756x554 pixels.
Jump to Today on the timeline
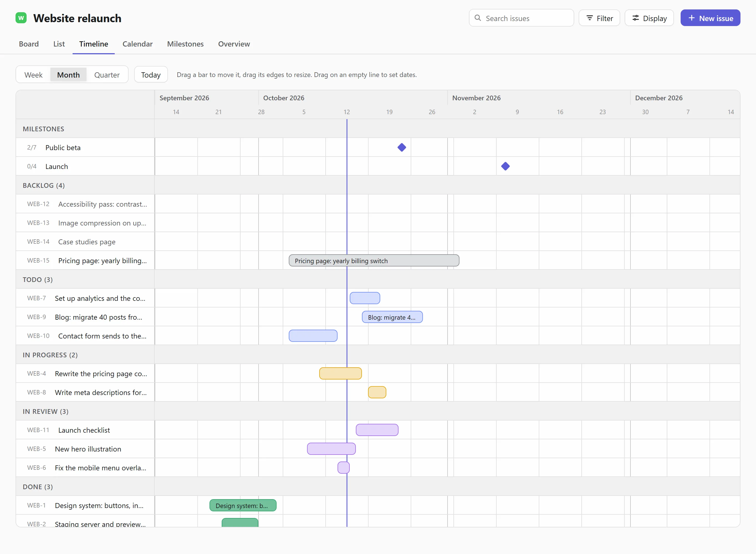[x=151, y=75]
